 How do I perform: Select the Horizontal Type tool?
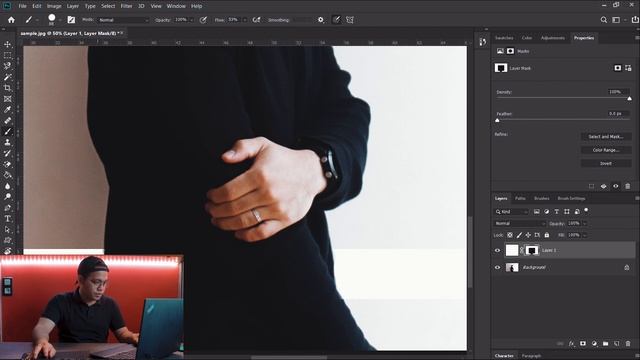click(x=7, y=219)
